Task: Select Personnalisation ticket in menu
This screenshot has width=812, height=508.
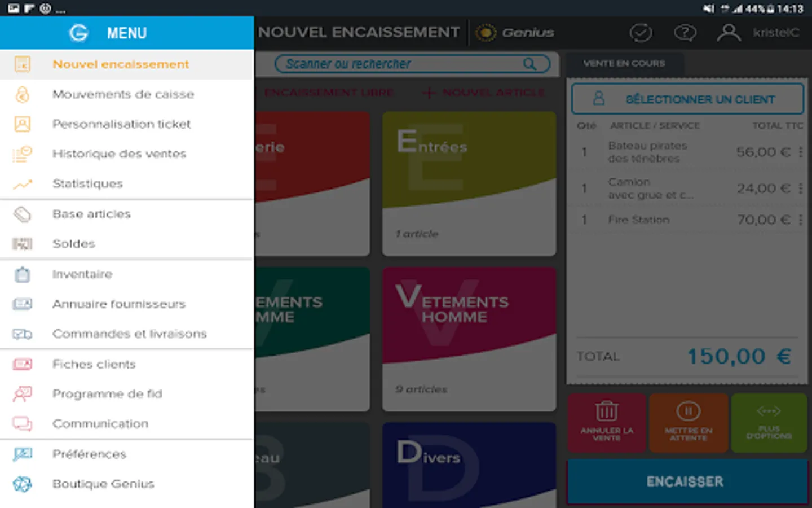Action: click(x=127, y=124)
